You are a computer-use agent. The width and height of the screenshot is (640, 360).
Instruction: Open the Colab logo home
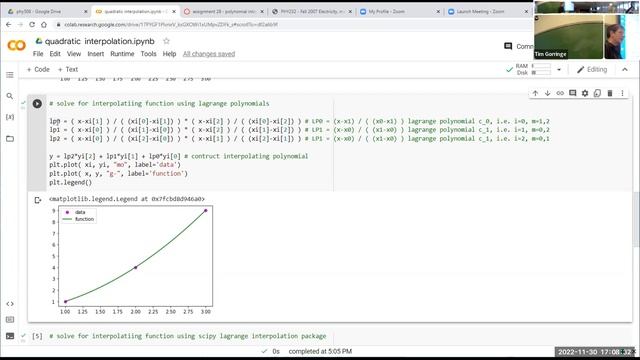16,45
